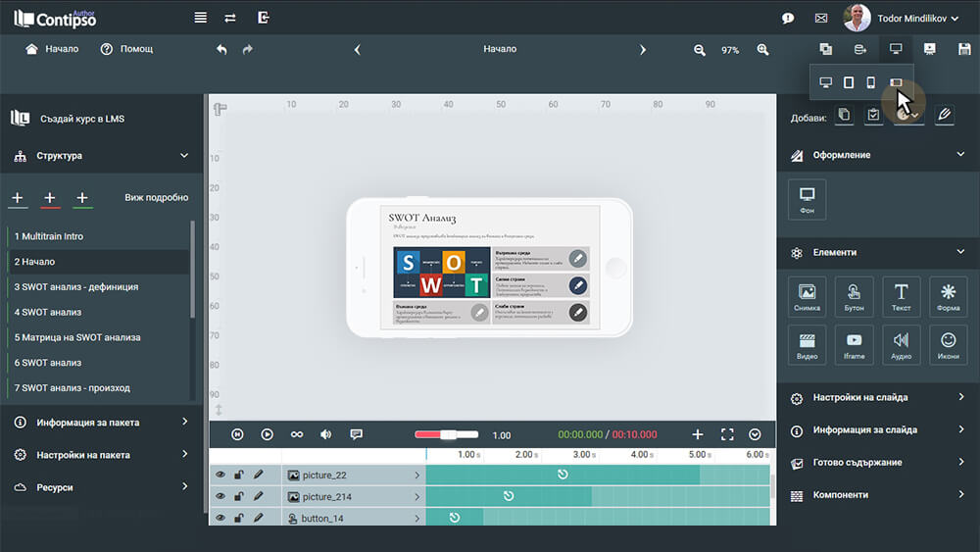The height and width of the screenshot is (552, 980).
Task: Add a Форма (shape) element
Action: click(x=948, y=296)
